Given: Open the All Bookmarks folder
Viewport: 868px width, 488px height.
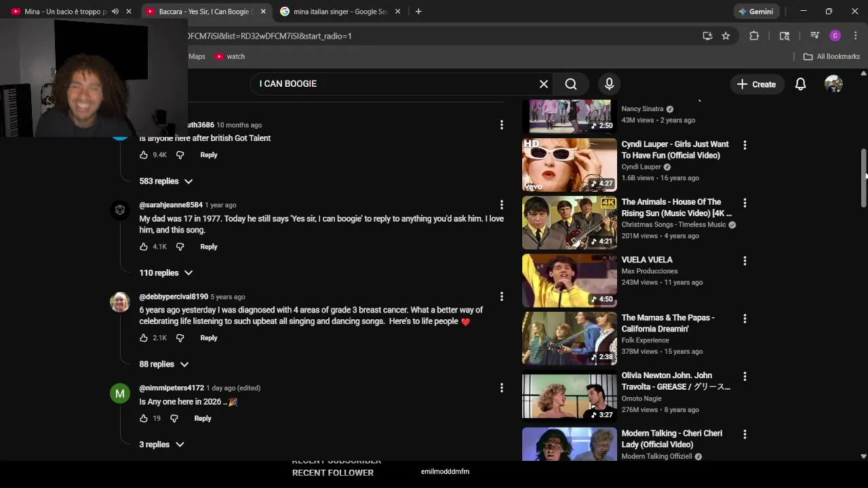Looking at the screenshot, I should pos(831,56).
